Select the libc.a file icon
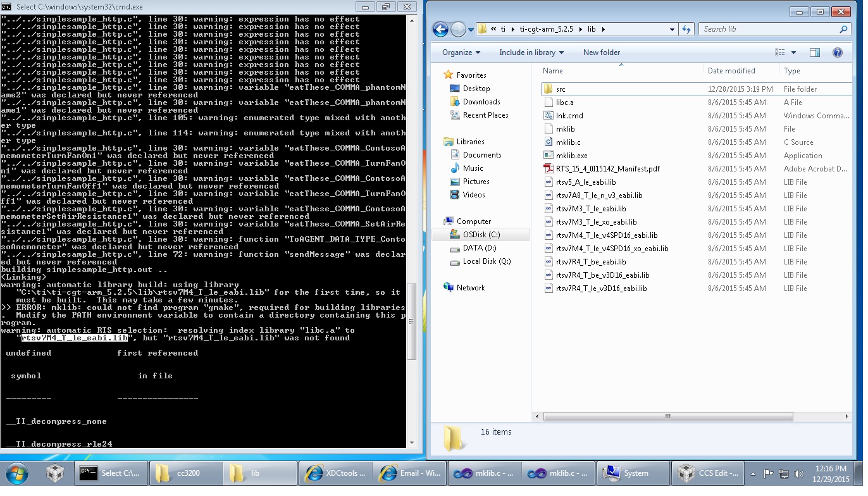Viewport: 868px width, 496px height. (549, 102)
